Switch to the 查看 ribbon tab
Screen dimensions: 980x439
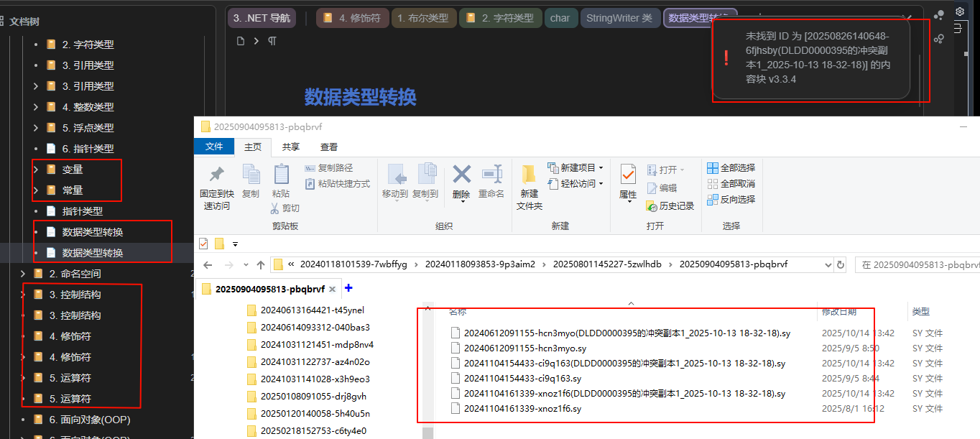coord(329,147)
